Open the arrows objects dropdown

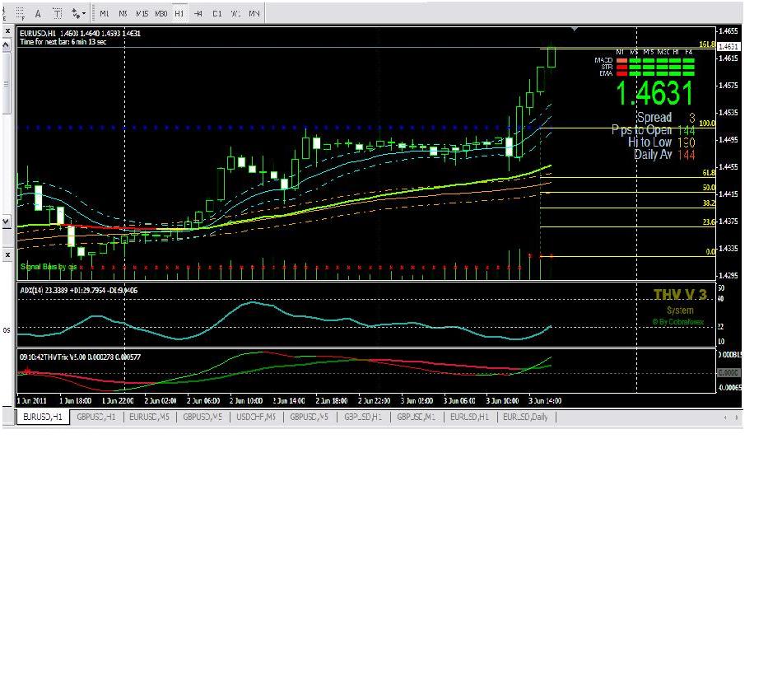(78, 14)
